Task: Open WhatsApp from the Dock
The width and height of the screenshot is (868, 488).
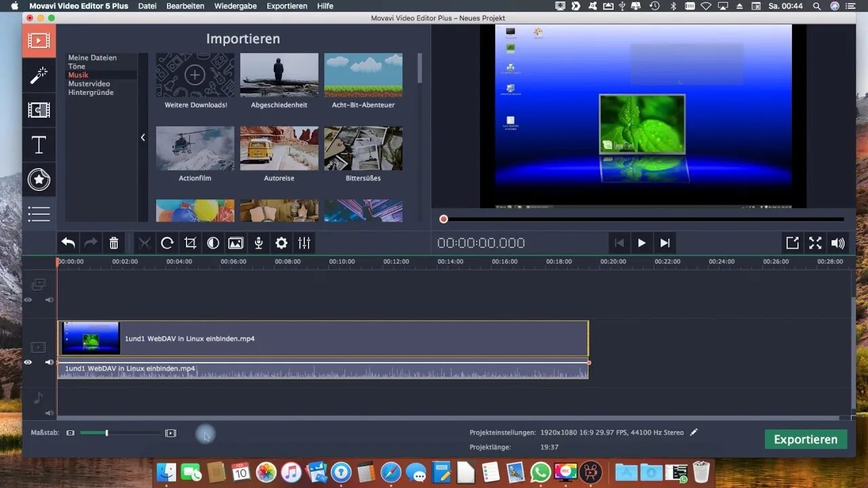Action: [x=540, y=472]
